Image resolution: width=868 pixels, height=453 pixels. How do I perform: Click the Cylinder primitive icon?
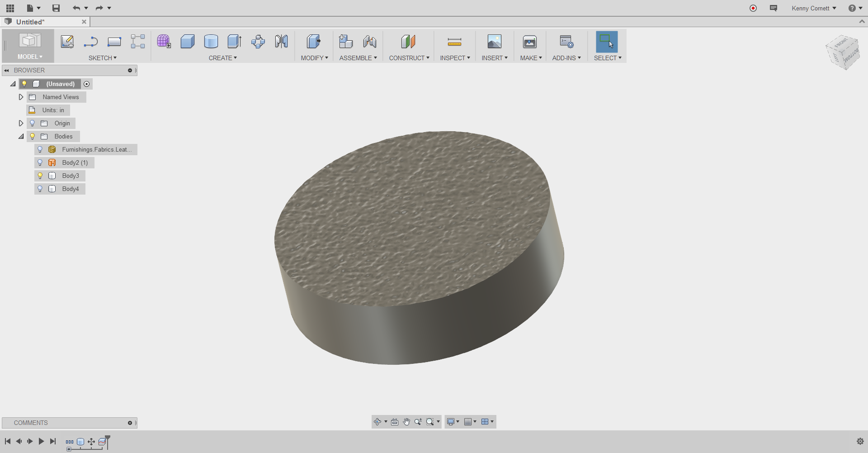211,42
